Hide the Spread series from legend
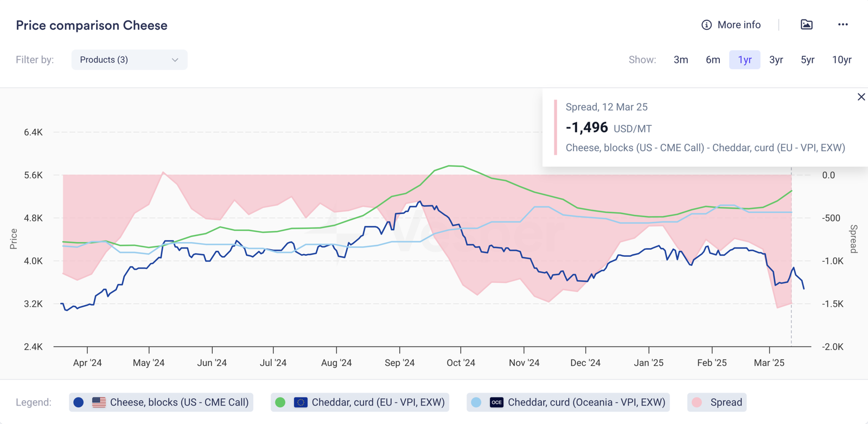Viewport: 868px width, 424px height. (x=725, y=402)
